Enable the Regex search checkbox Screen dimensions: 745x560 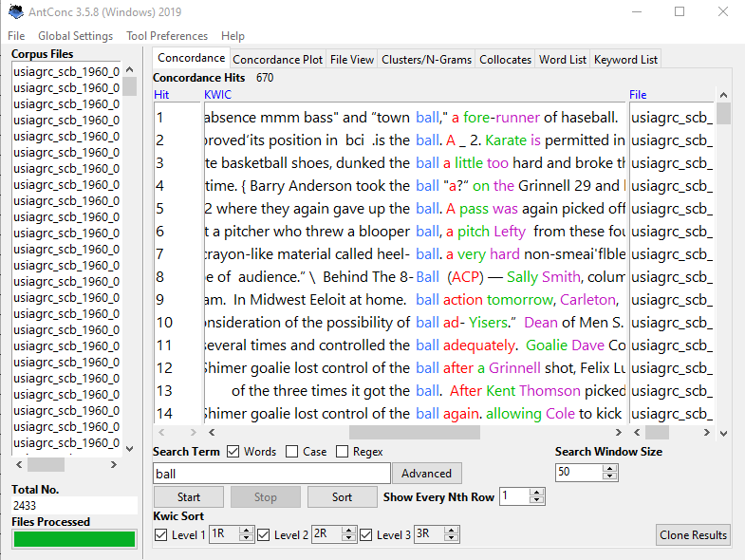(x=343, y=452)
